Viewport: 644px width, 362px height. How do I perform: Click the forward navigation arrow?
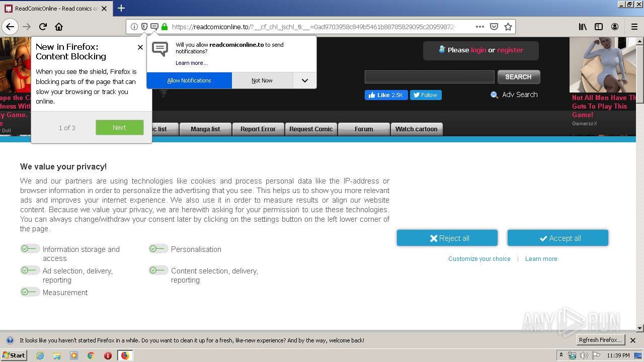click(x=27, y=27)
